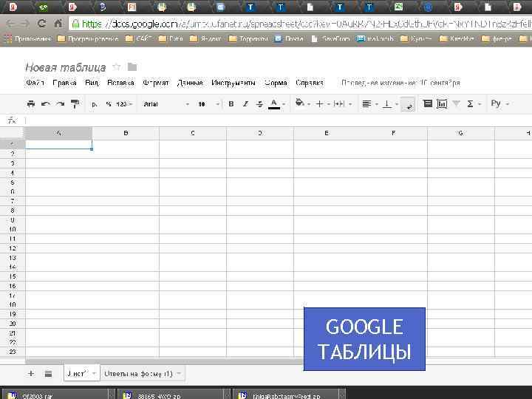Open the Справка menu
Image resolution: width=532 pixels, height=399 pixels.
point(310,83)
